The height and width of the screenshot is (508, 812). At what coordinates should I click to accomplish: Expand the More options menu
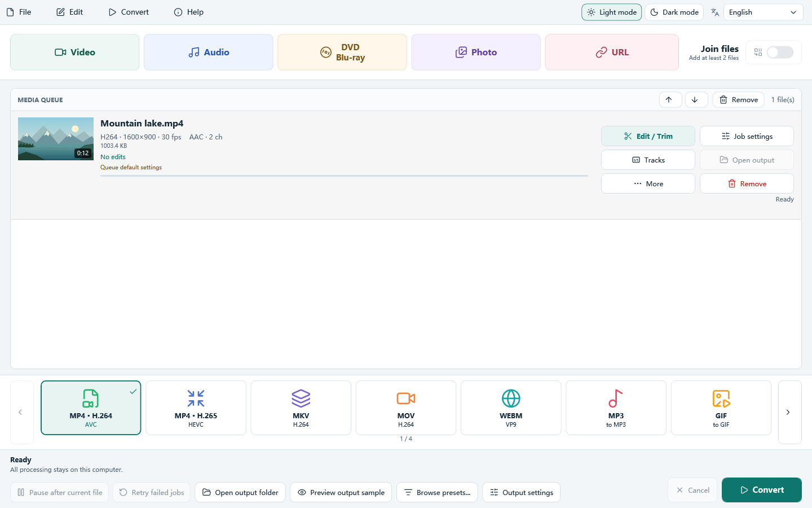[648, 183]
